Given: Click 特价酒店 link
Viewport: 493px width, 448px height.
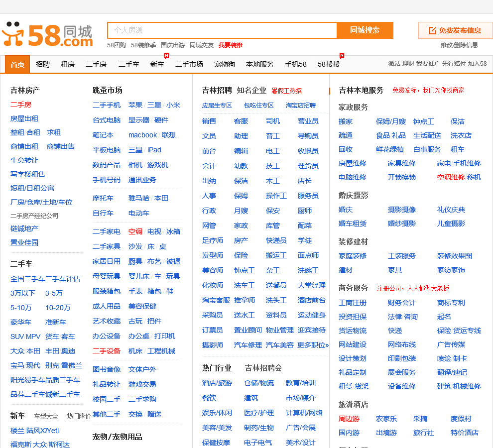Looking at the screenshot, I should (x=465, y=433).
